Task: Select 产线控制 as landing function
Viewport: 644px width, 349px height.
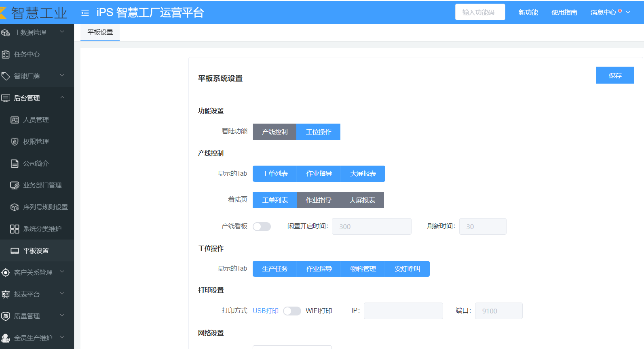Action: [274, 132]
